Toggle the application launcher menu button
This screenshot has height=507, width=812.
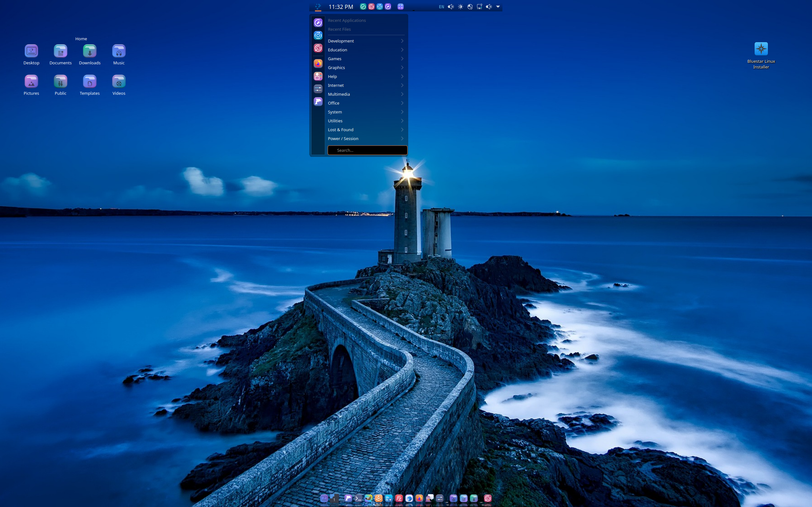pos(318,7)
